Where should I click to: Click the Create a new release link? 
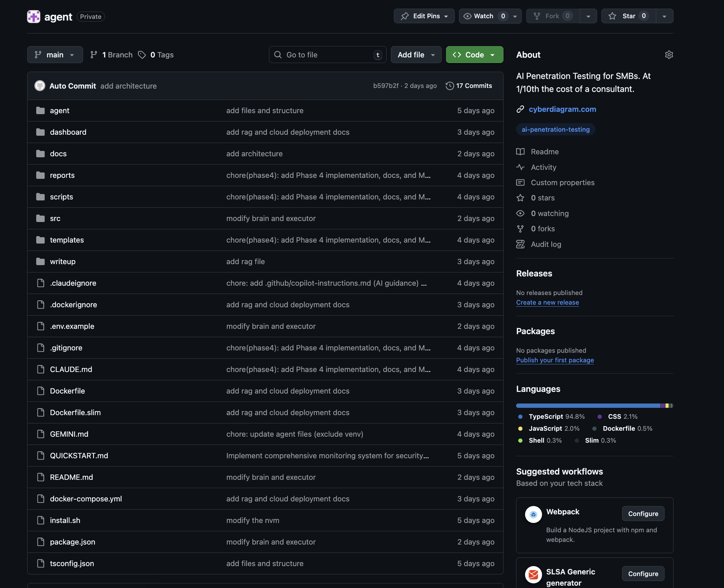[x=547, y=303]
